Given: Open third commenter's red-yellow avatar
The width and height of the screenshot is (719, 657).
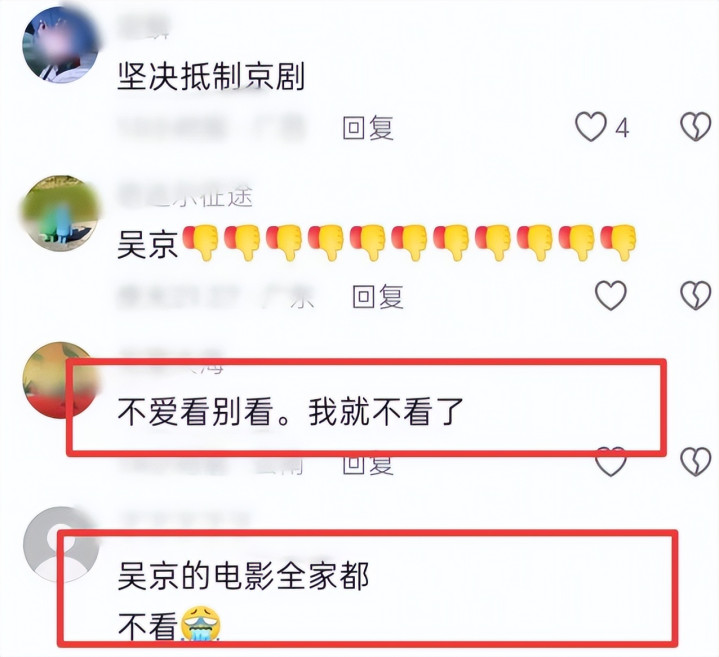Looking at the screenshot, I should tap(61, 380).
